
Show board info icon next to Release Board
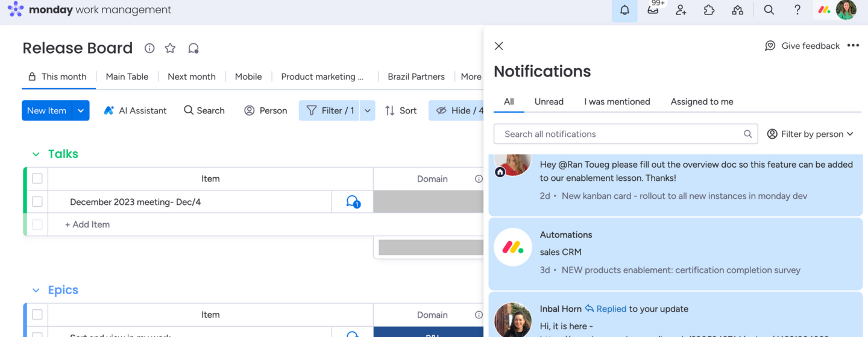tap(149, 48)
